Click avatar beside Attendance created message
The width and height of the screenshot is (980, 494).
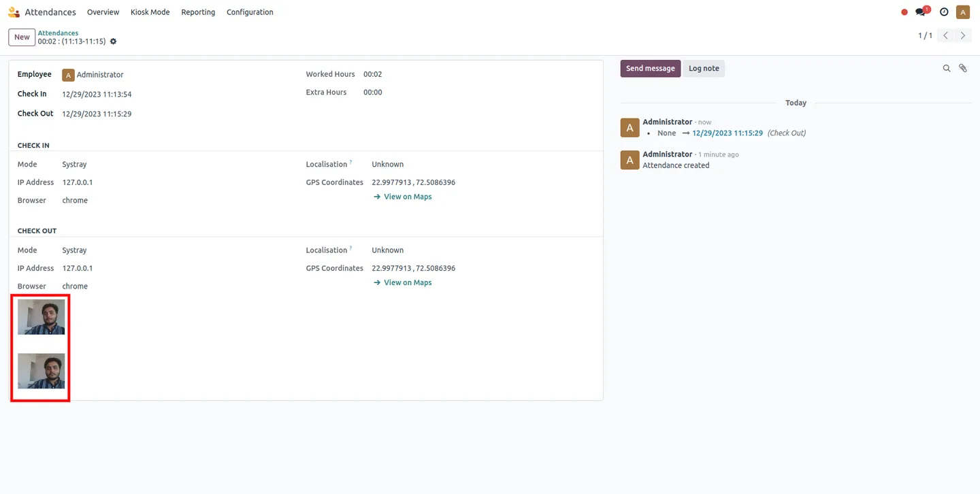[630, 160]
